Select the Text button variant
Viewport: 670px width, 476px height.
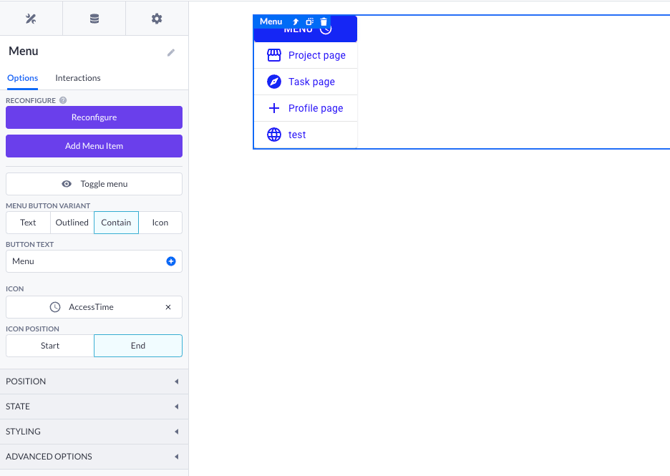(x=28, y=222)
